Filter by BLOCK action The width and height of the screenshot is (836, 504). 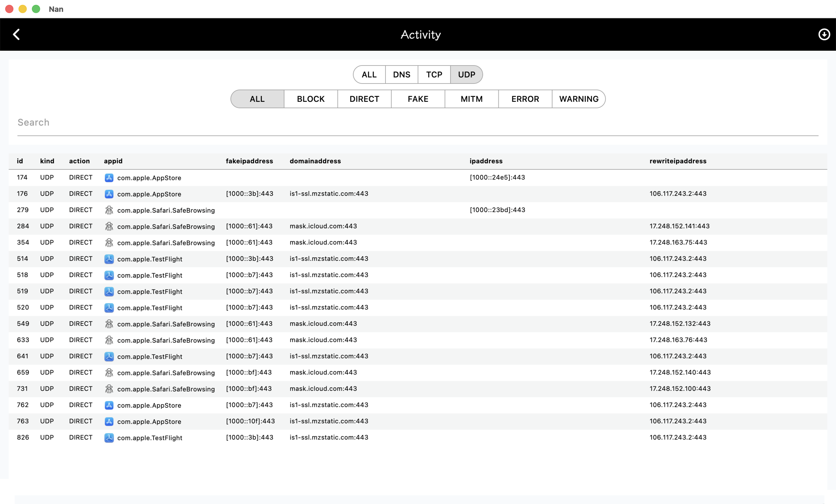tap(311, 99)
